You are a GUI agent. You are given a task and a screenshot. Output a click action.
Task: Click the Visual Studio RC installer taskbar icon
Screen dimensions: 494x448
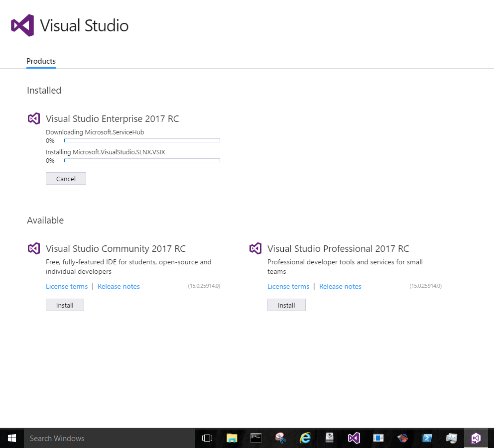click(x=476, y=438)
